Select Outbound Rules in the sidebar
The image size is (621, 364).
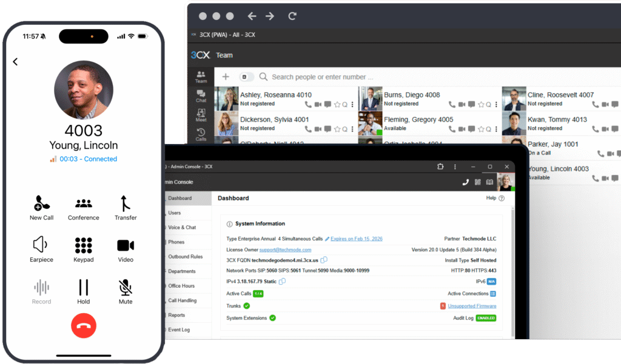click(x=185, y=257)
